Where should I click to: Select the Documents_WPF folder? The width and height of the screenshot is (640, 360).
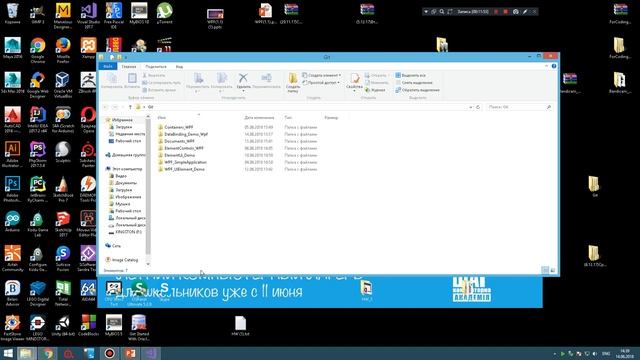point(179,141)
